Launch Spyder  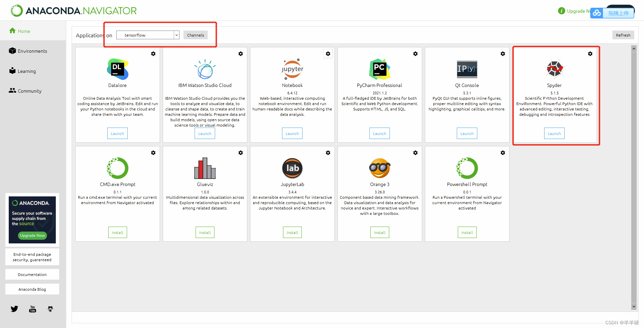(555, 133)
